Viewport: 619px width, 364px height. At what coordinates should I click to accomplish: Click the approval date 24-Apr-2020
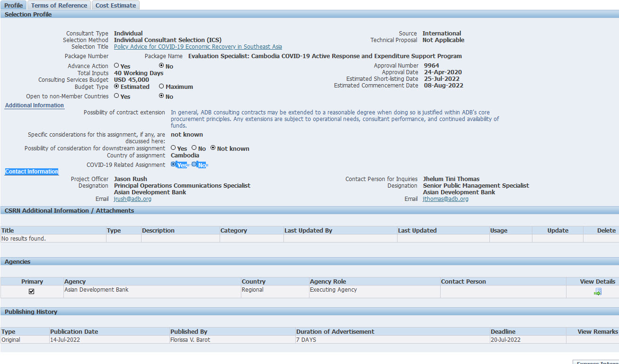tap(442, 72)
